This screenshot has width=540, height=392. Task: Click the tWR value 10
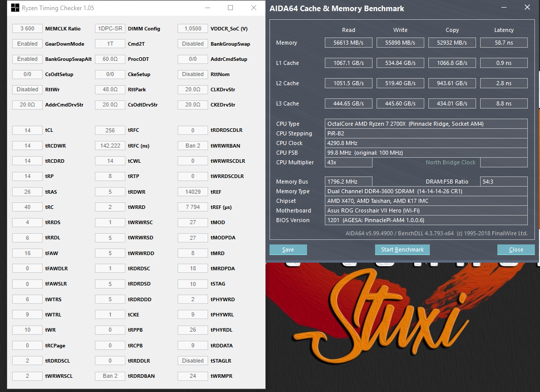pos(27,330)
